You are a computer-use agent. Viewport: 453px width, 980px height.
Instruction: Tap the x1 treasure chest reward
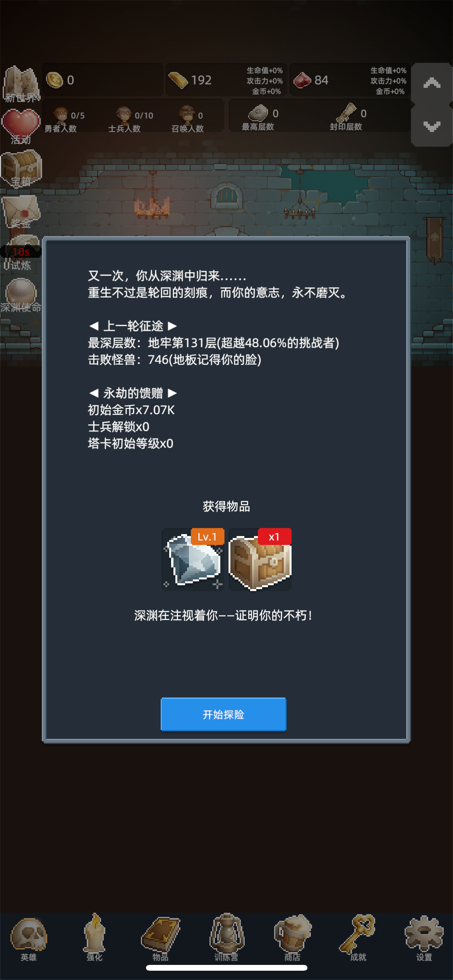(x=260, y=559)
